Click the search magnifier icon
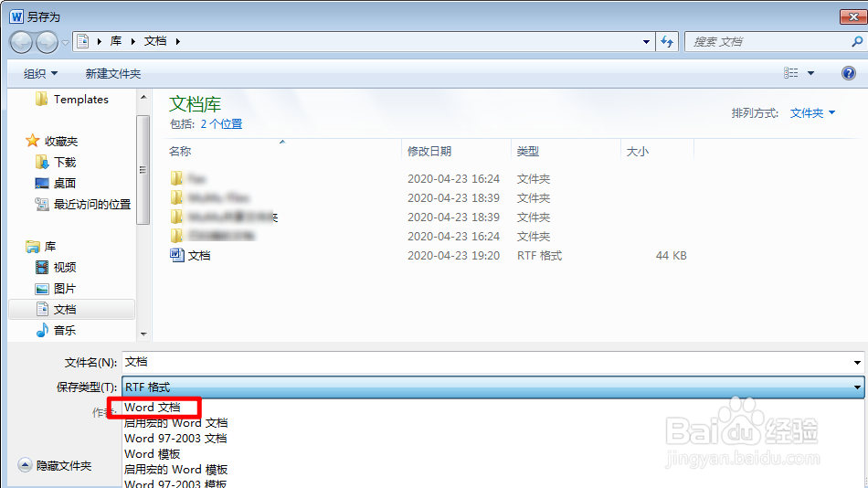 click(857, 41)
